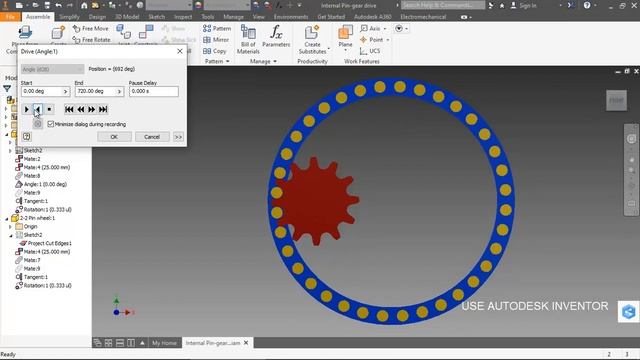Viewport: 640px width, 360px height.
Task: Click the Start angle input field
Action: (42, 91)
